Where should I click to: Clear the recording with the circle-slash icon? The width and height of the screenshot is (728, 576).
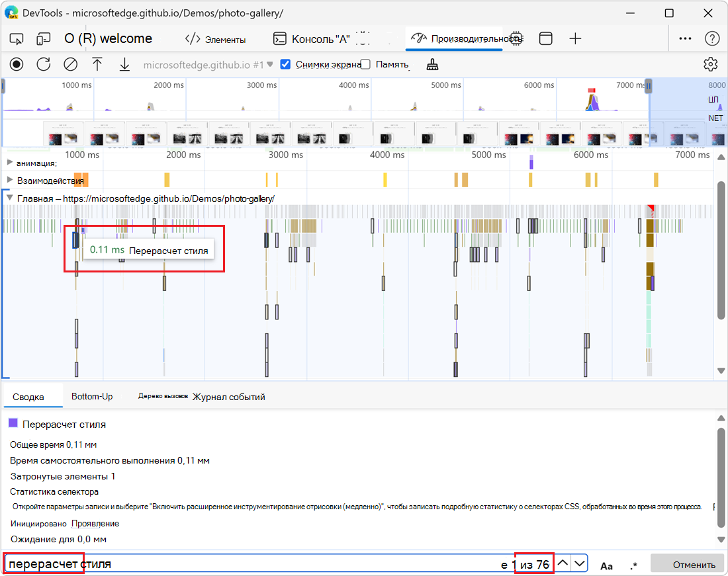tap(71, 64)
